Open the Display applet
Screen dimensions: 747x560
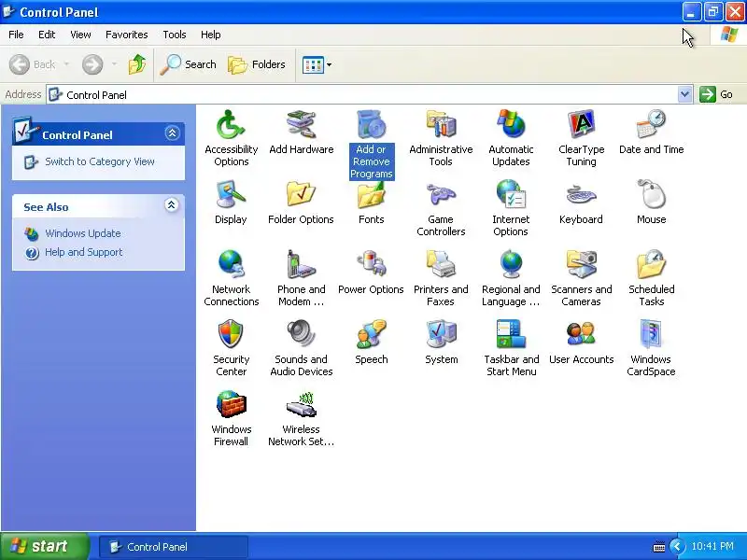click(x=231, y=203)
